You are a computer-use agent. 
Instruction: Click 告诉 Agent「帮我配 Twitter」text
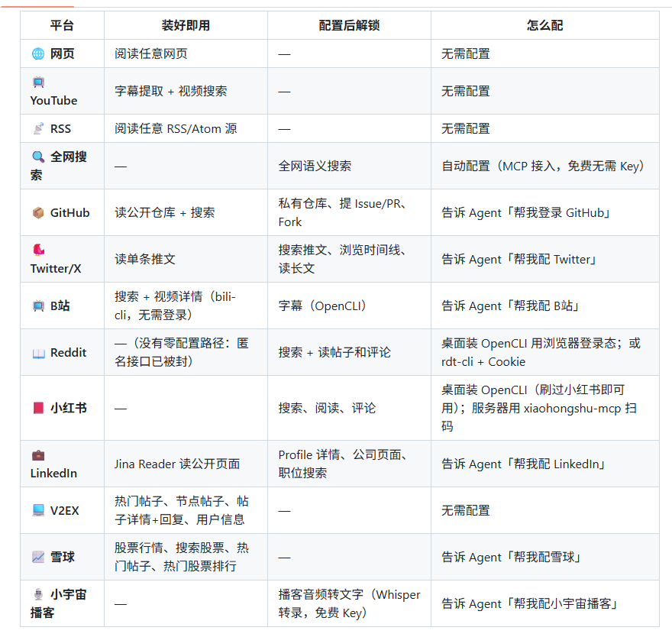pos(519,260)
